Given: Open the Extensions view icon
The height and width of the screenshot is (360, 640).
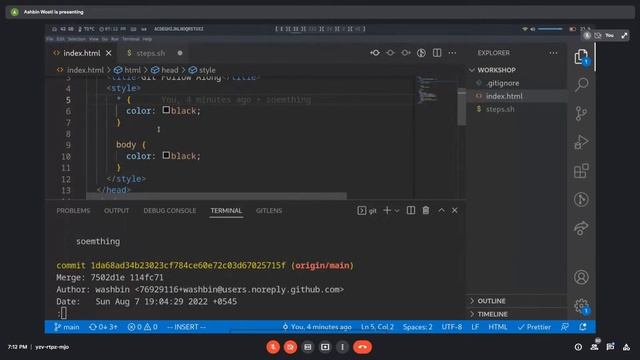Looking at the screenshot, I should [x=581, y=171].
